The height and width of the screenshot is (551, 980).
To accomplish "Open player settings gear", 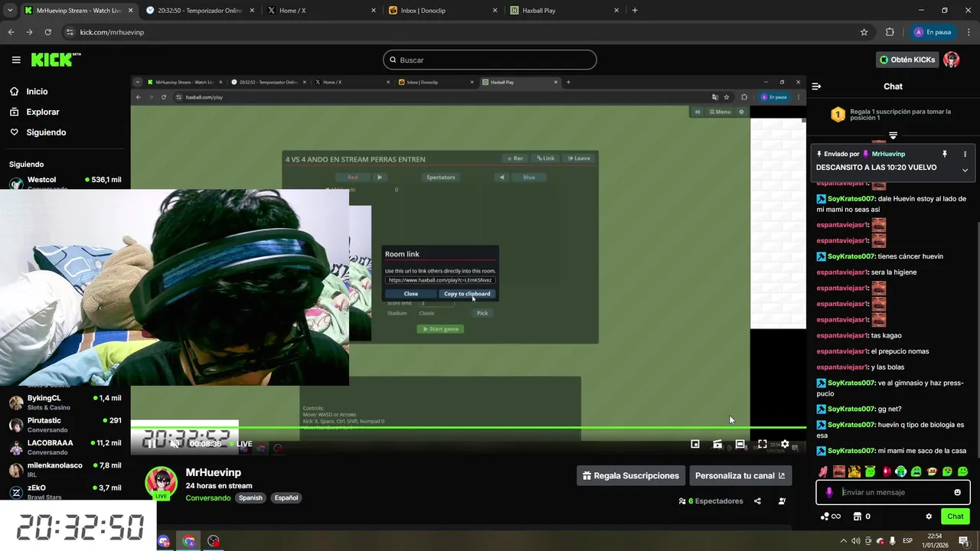I will click(785, 444).
